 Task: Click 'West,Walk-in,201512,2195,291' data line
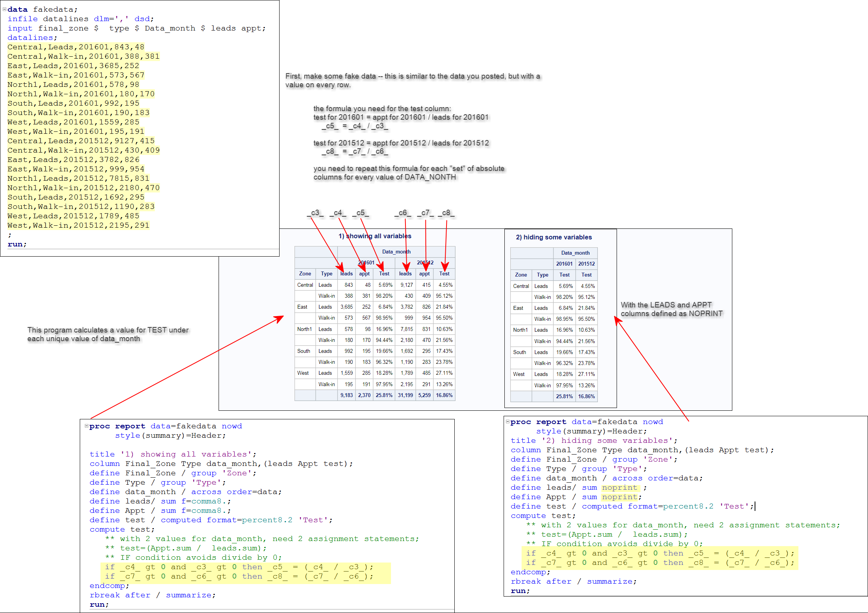coord(78,225)
